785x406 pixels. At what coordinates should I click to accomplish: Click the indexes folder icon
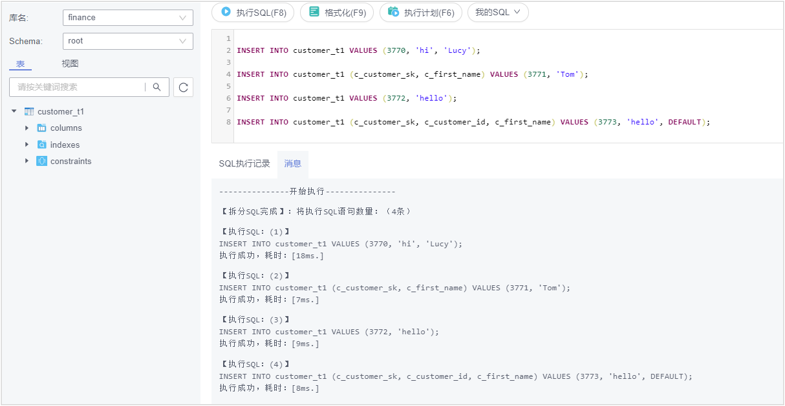(42, 145)
